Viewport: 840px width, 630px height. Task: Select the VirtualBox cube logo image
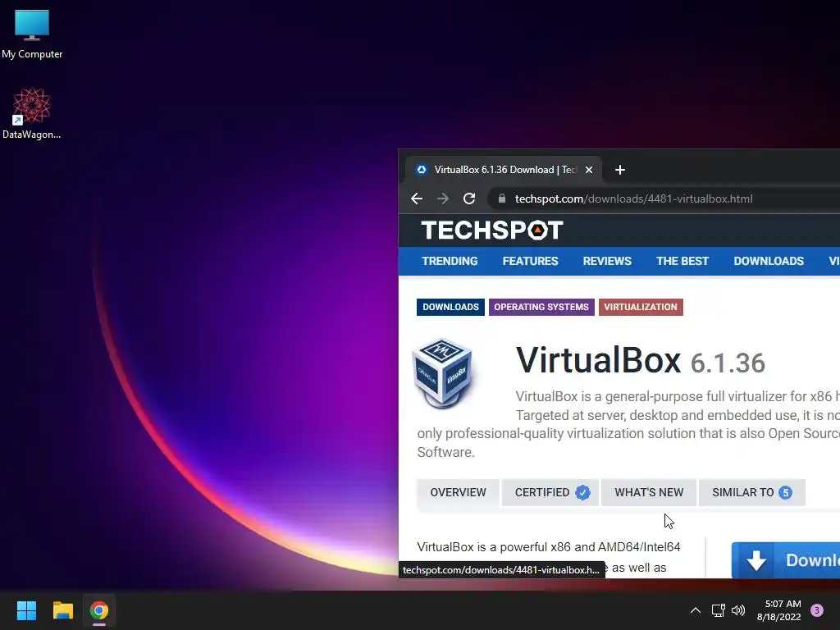click(442, 373)
